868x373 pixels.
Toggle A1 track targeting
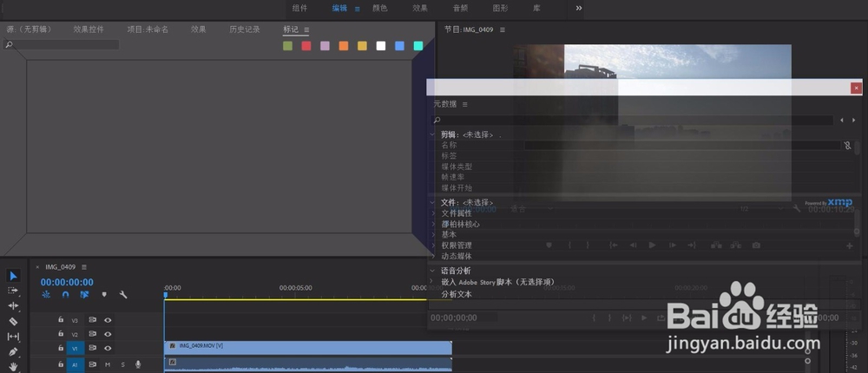pyautogui.click(x=76, y=364)
